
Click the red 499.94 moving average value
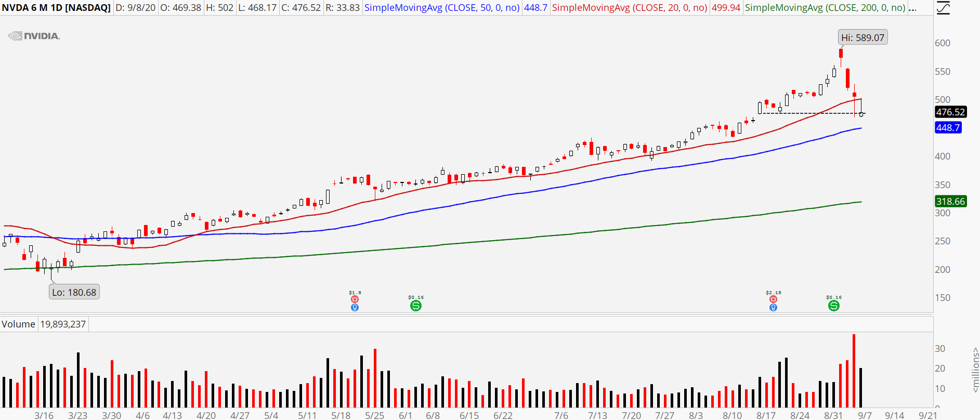[x=726, y=8]
